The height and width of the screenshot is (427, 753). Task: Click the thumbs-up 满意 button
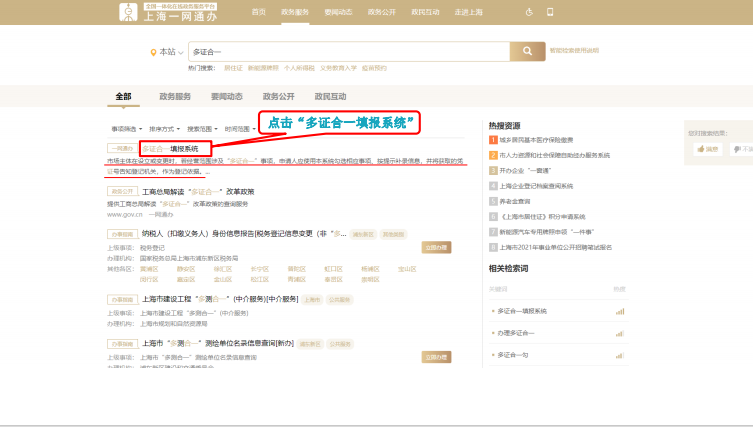coord(707,148)
